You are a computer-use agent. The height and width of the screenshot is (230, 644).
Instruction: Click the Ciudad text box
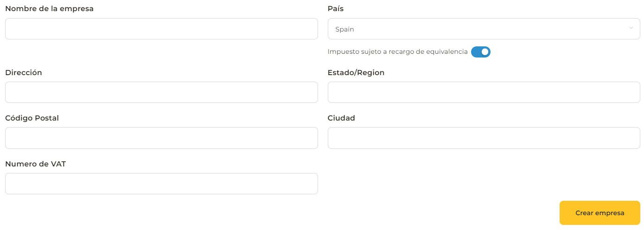[483, 138]
